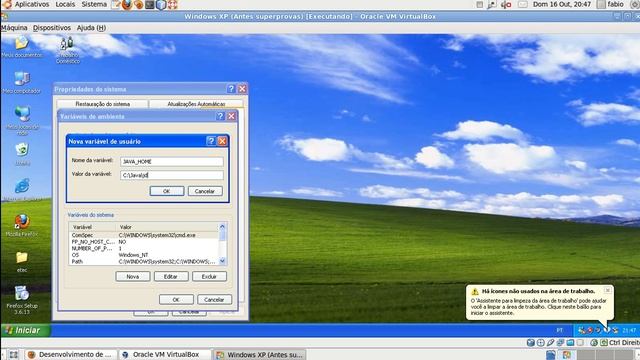Viewport: 640px width, 360px height.
Task: Select the Path system variable row
Action: [x=144, y=261]
